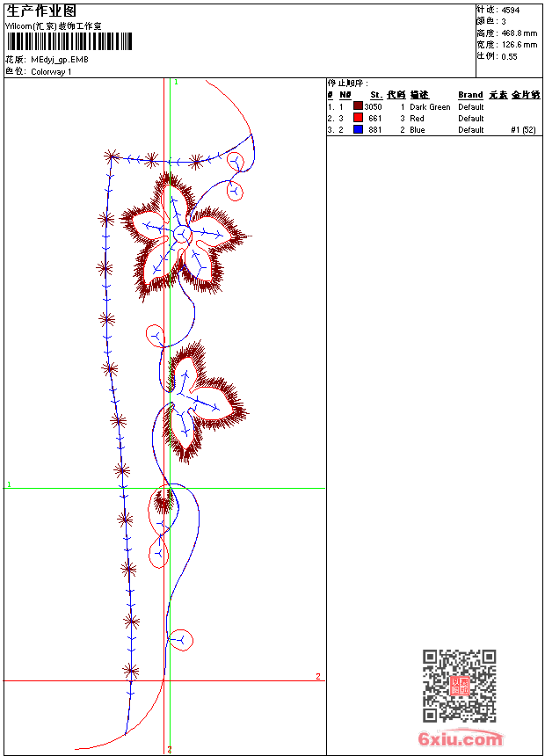Click the stitch count value 4594
545x756 pixels.
pos(510,11)
